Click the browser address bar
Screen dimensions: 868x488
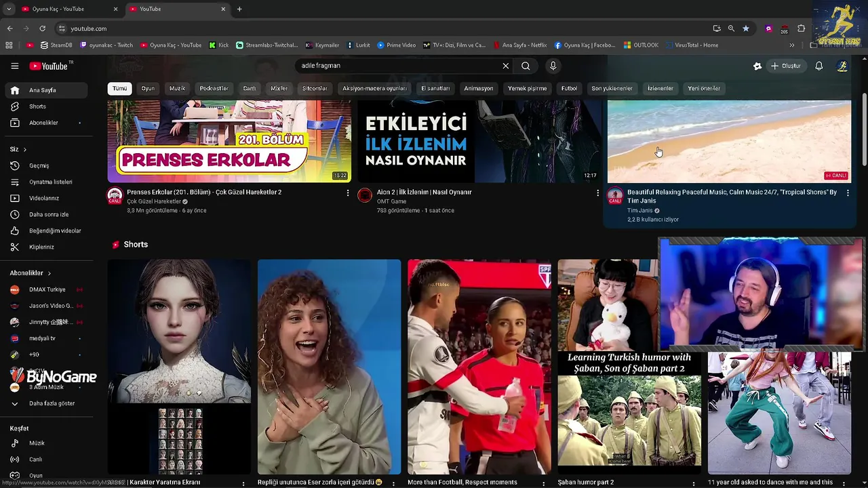(387, 28)
